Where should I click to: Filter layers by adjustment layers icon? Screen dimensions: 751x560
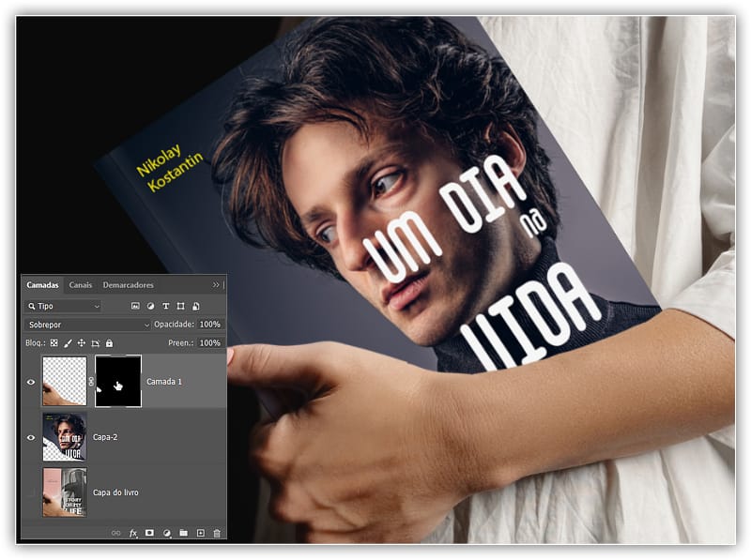point(150,306)
